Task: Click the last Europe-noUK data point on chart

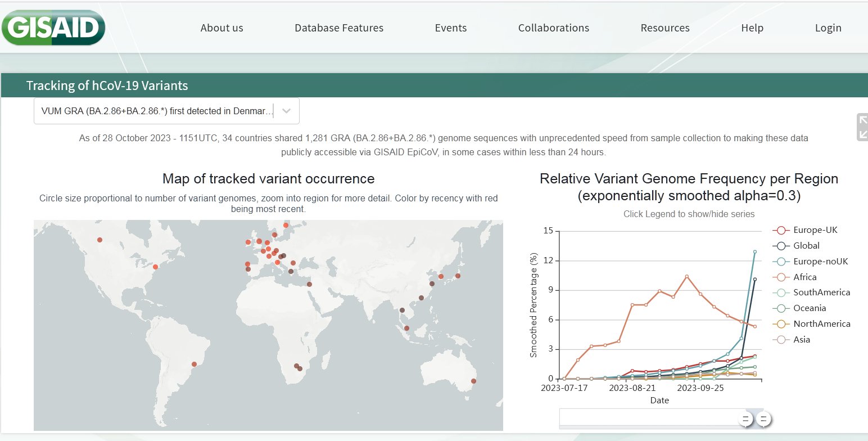Action: coord(755,252)
